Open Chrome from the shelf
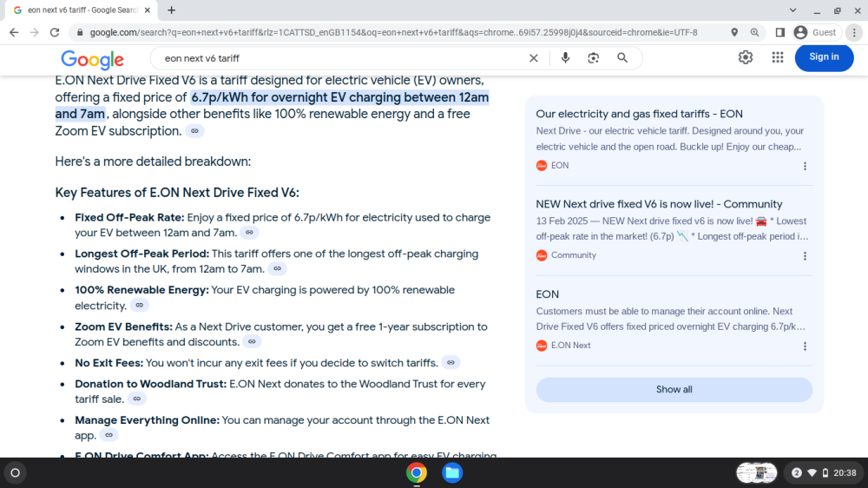 (417, 473)
